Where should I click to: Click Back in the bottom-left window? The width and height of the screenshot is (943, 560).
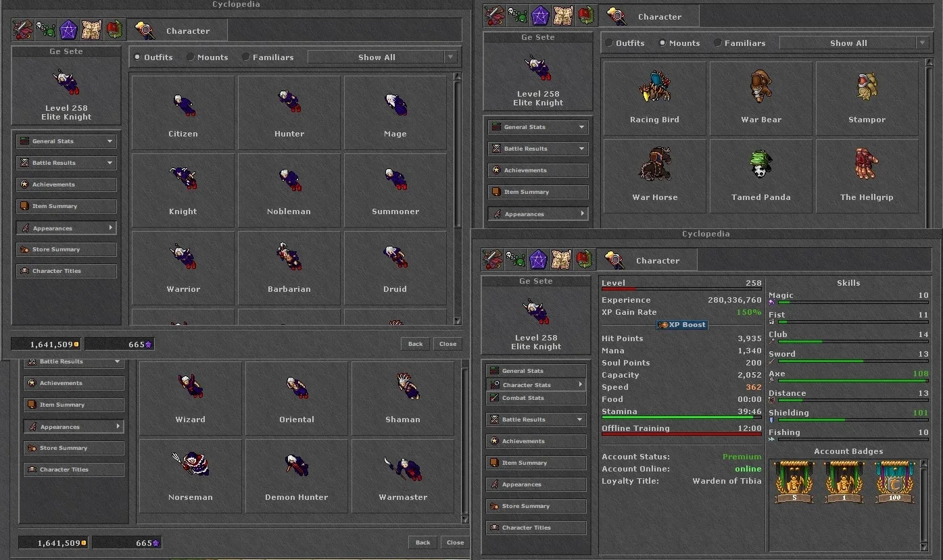(422, 542)
